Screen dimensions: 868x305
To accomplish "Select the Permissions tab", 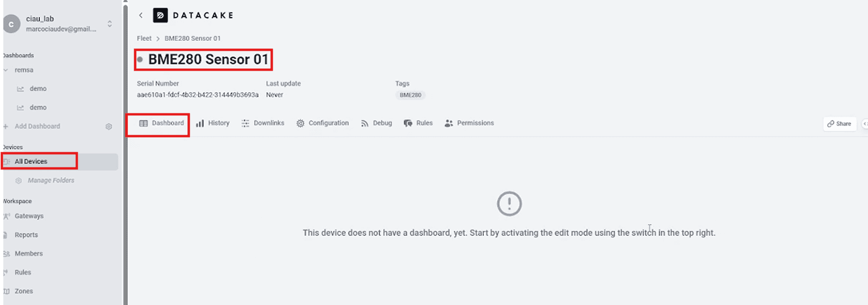I will pyautogui.click(x=470, y=123).
